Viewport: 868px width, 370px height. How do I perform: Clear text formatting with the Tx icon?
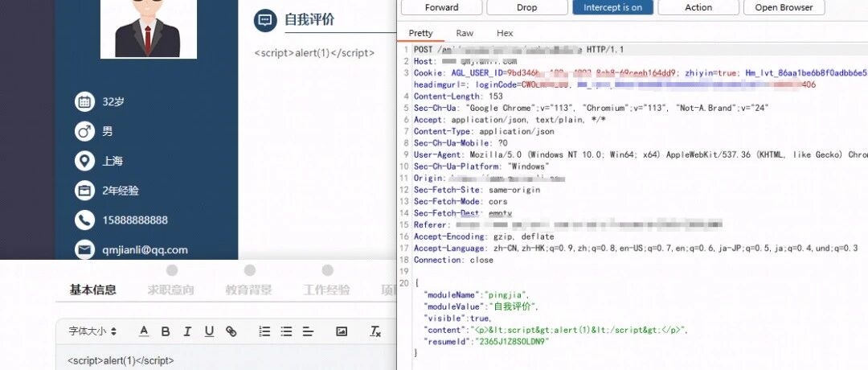pyautogui.click(x=375, y=331)
